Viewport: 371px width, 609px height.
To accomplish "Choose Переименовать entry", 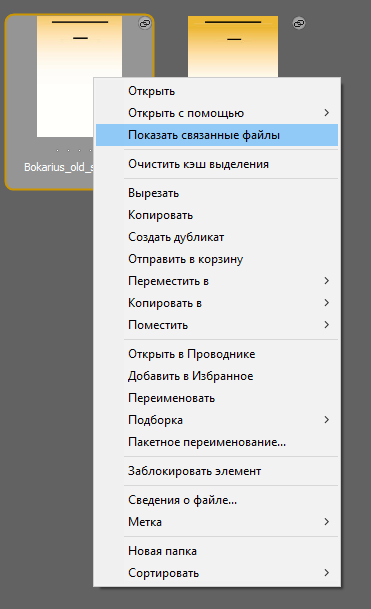I will (217, 398).
